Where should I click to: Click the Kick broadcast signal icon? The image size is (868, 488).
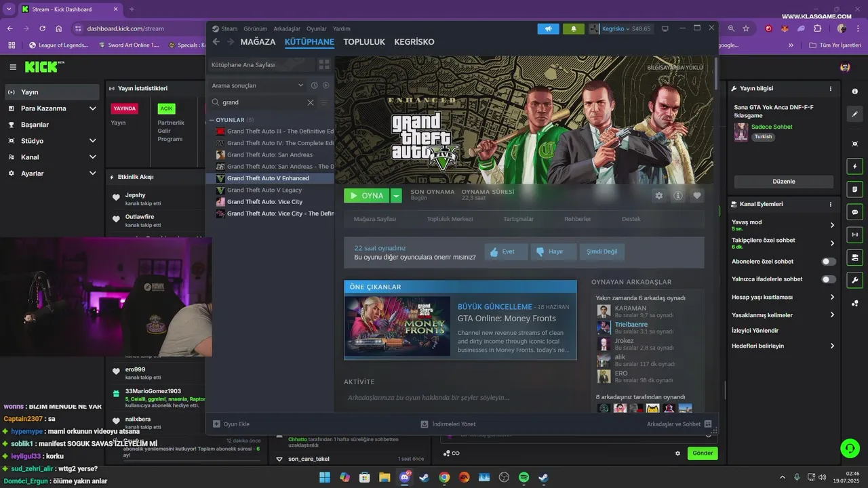point(854,235)
